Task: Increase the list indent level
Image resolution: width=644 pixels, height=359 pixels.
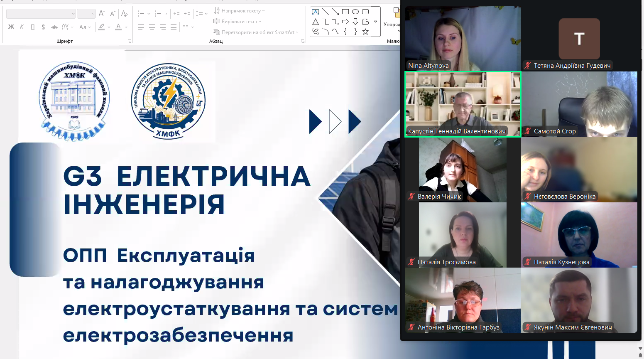Action: (x=187, y=14)
